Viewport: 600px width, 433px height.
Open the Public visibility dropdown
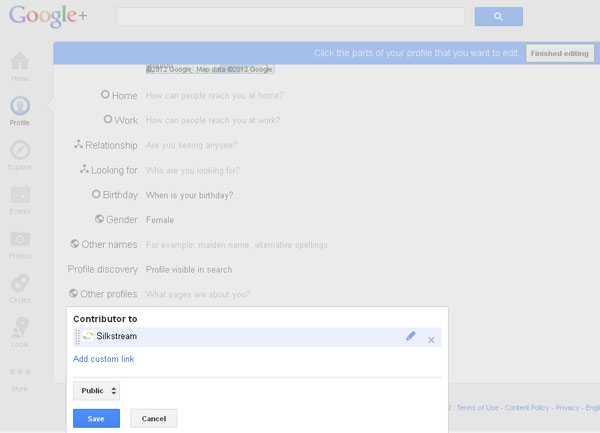point(96,391)
